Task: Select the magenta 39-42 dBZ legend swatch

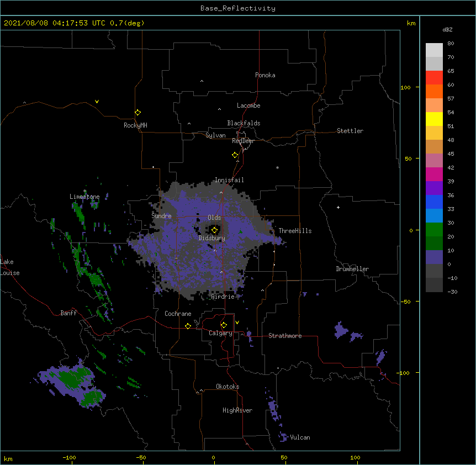Action: [434, 174]
